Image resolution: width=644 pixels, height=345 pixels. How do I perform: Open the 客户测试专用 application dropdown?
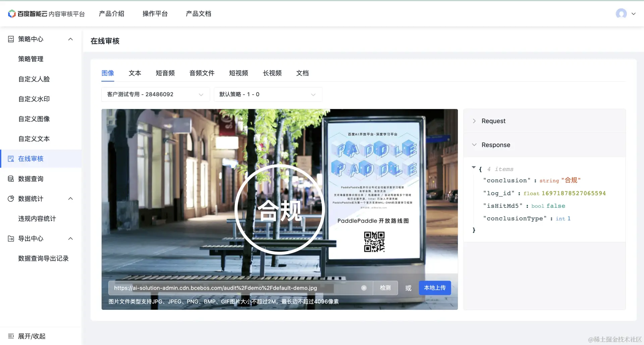coord(156,94)
